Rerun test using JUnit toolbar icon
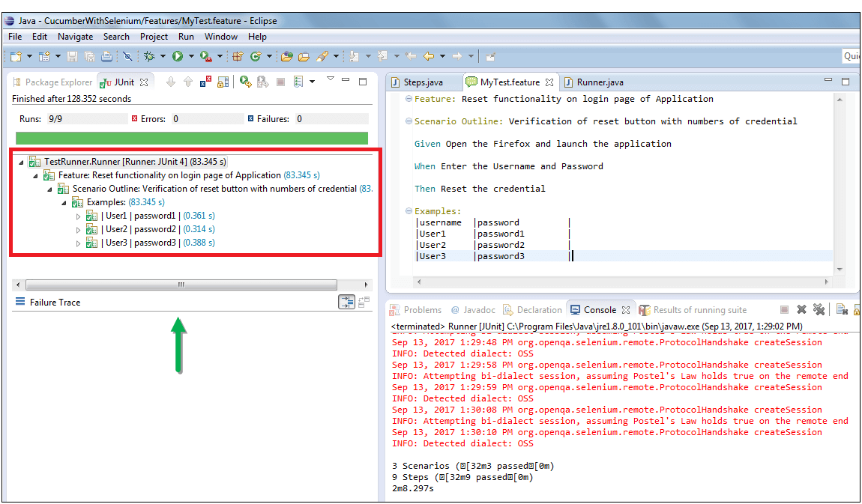Viewport: 862px width, 504px height. pos(245,82)
